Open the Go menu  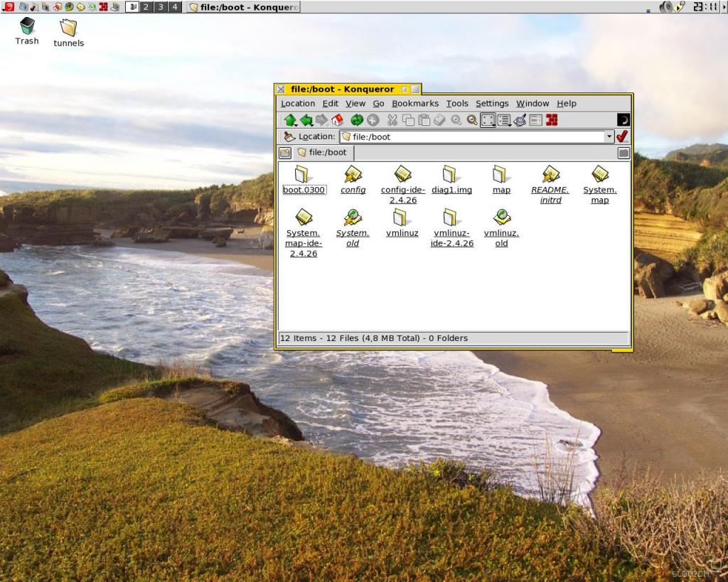point(378,104)
